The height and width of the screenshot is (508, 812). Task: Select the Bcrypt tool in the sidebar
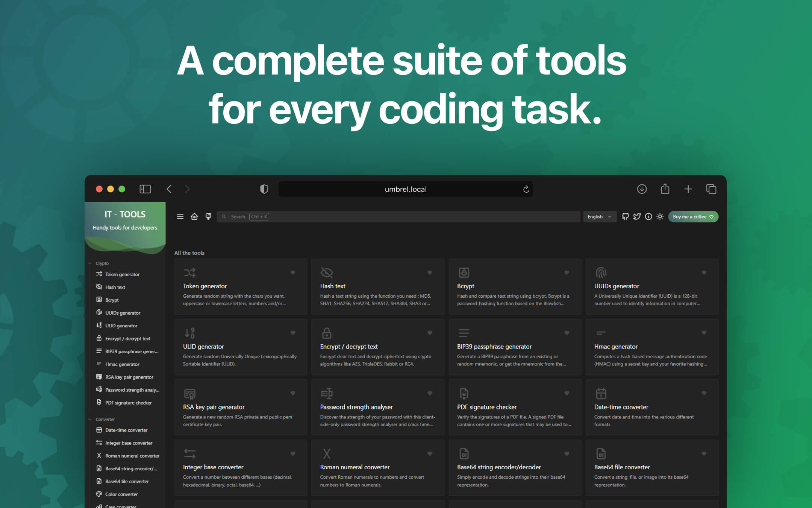(x=112, y=300)
